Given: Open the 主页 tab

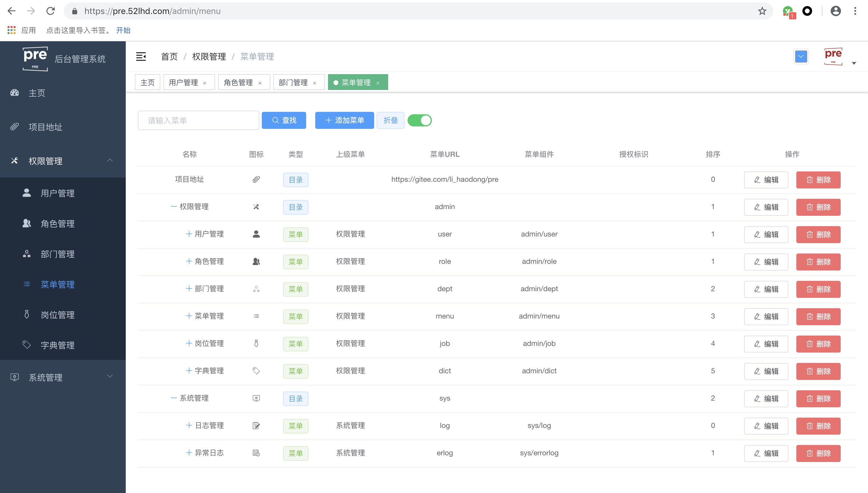Looking at the screenshot, I should point(147,82).
